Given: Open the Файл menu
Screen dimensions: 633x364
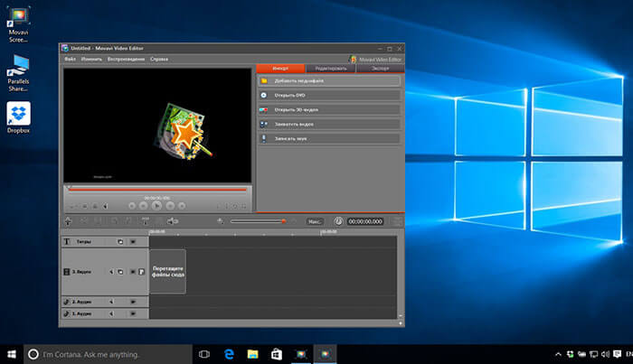Looking at the screenshot, I should 70,59.
